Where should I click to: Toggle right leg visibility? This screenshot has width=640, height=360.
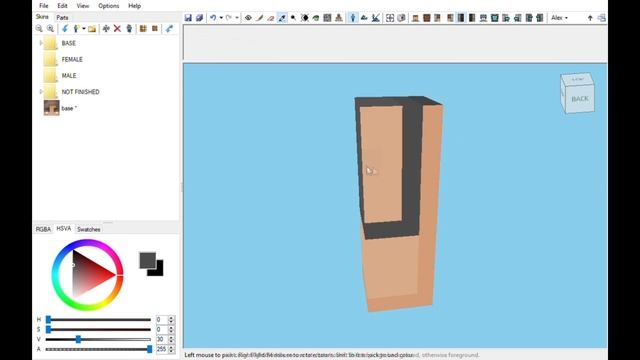472,18
